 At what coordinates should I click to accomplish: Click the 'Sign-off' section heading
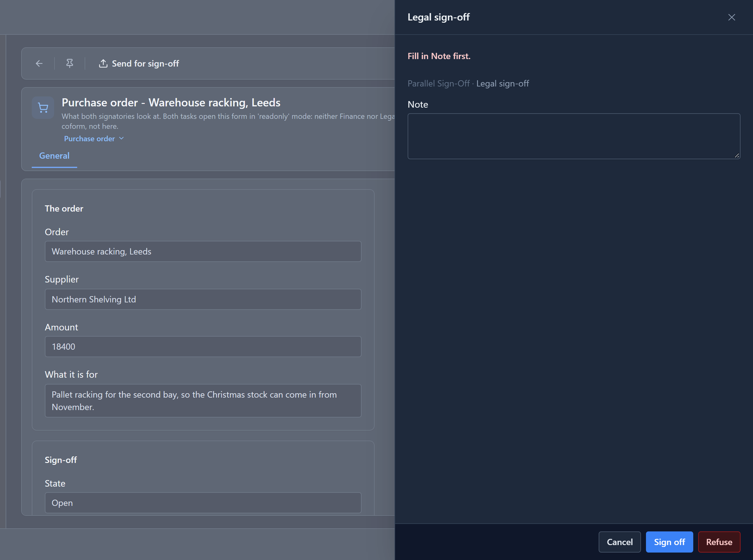click(61, 460)
